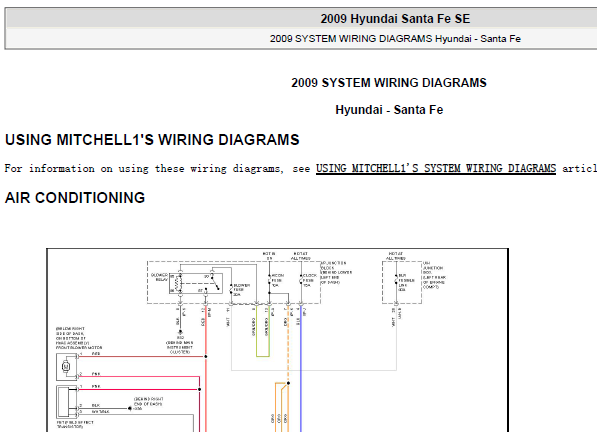Open the USING MITCHELL1'S SYSTEM WIRING DIAGRAMS link
Viewport: 597px width, 432px height.
[436, 169]
